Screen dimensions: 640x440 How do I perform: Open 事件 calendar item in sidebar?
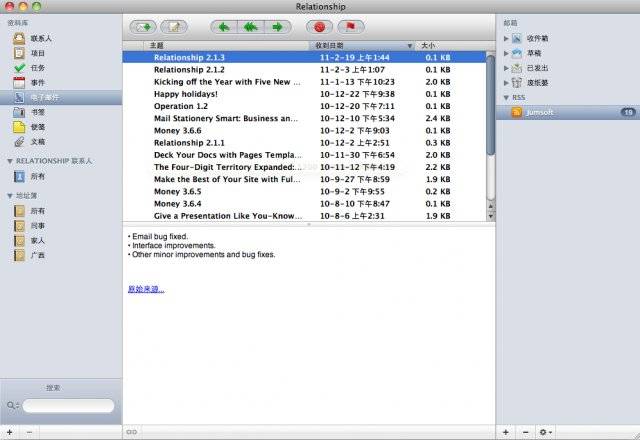tap(37, 83)
